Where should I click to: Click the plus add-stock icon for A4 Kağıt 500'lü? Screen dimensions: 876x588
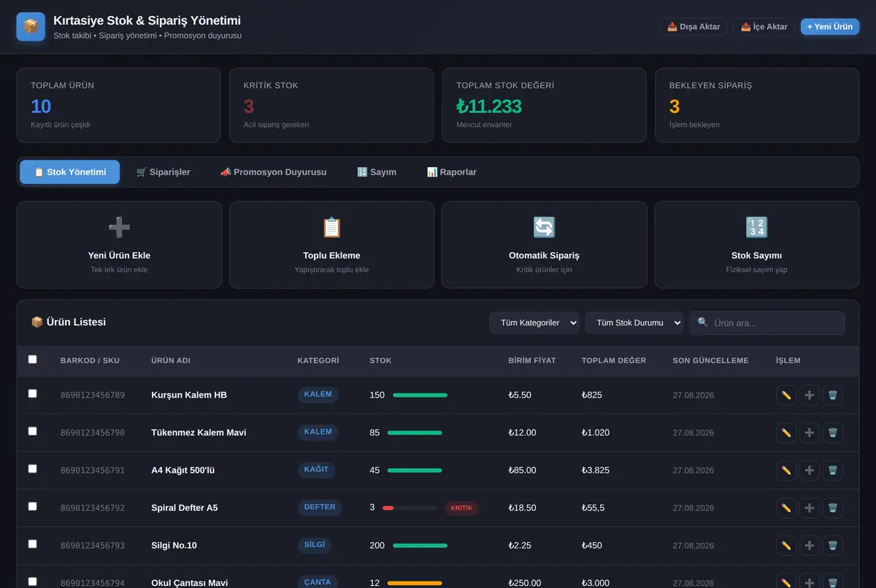coord(810,471)
